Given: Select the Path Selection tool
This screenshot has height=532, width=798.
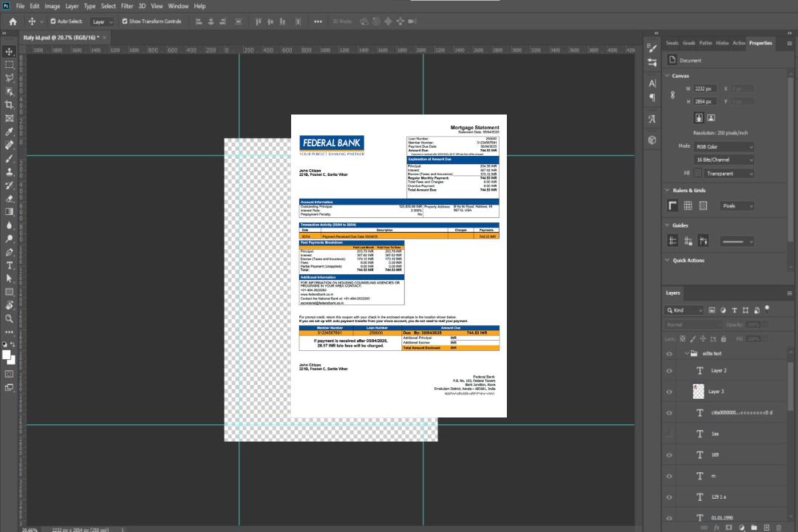Looking at the screenshot, I should 9,279.
